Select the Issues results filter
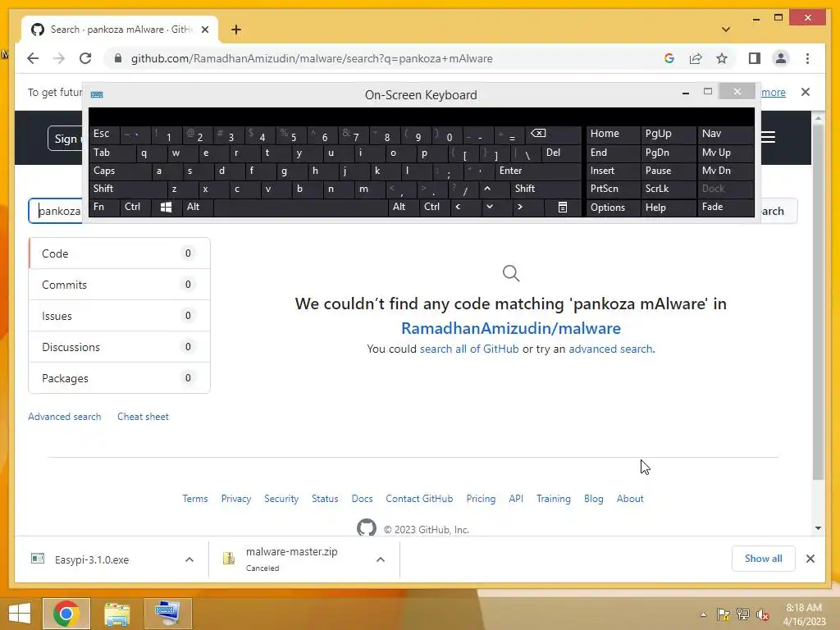This screenshot has width=840, height=630. [x=120, y=316]
